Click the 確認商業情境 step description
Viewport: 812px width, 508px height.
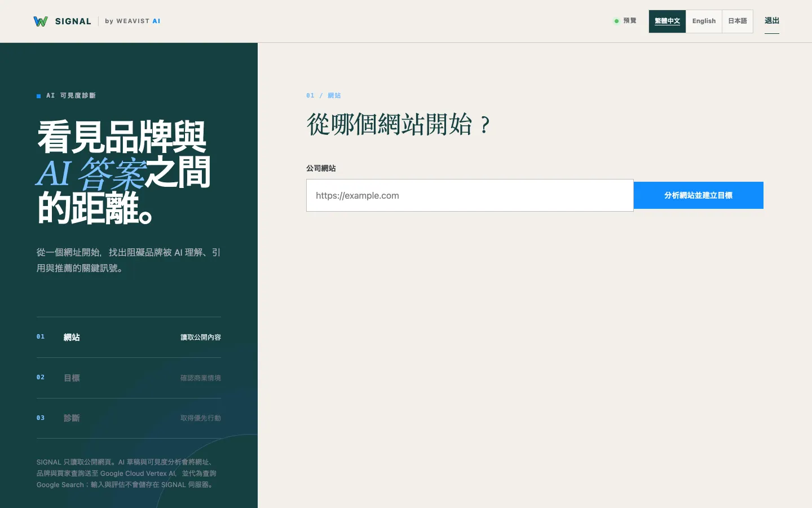(x=201, y=378)
